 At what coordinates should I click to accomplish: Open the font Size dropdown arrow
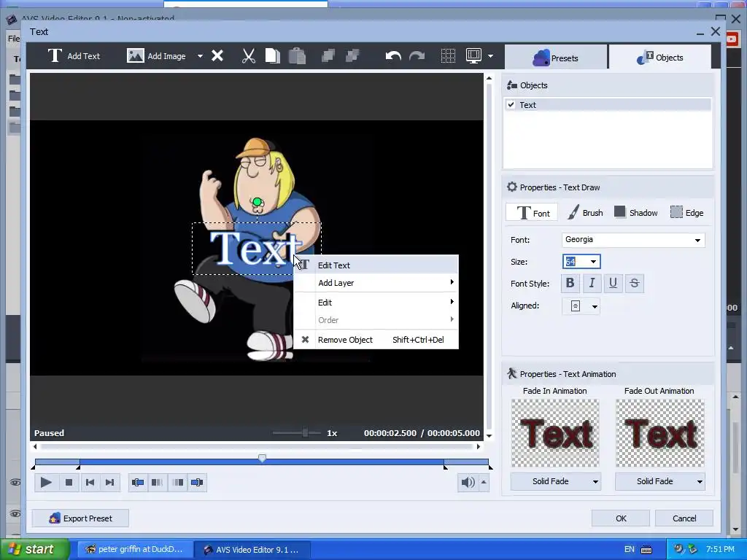(593, 262)
